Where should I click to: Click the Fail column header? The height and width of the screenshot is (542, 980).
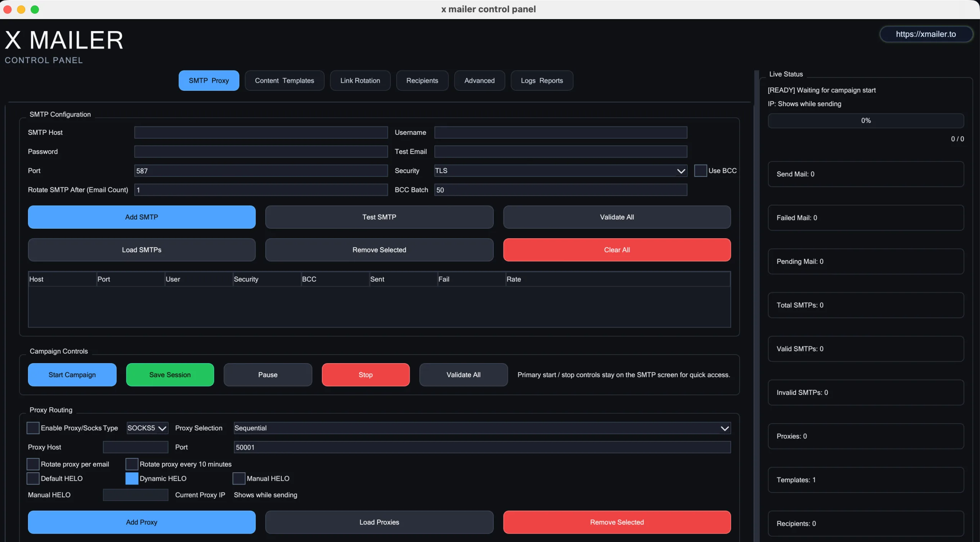[471, 279]
